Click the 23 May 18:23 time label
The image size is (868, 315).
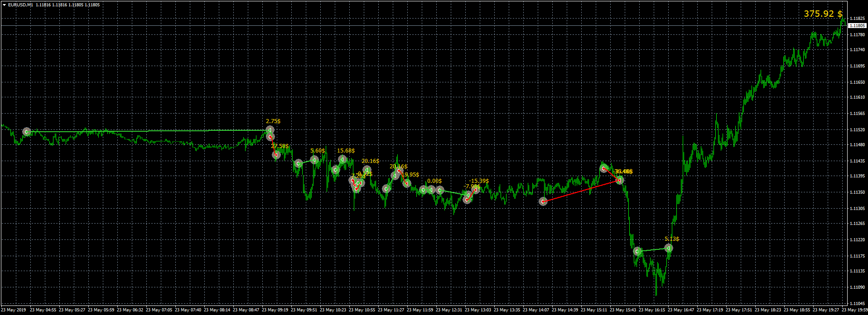coord(768,310)
